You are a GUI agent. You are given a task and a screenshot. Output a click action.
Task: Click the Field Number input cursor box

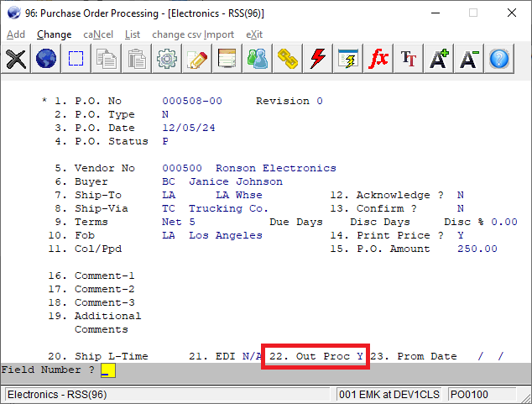pyautogui.click(x=107, y=370)
